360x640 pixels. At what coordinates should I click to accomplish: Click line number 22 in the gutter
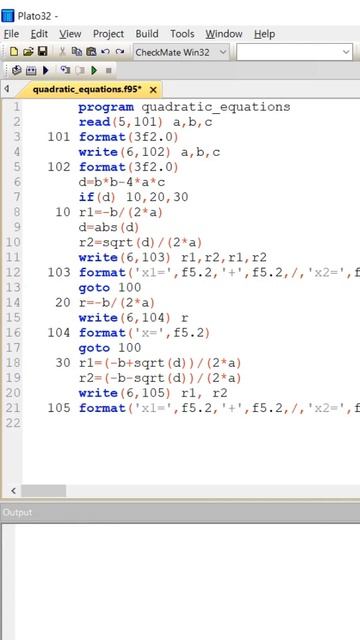coord(12,423)
